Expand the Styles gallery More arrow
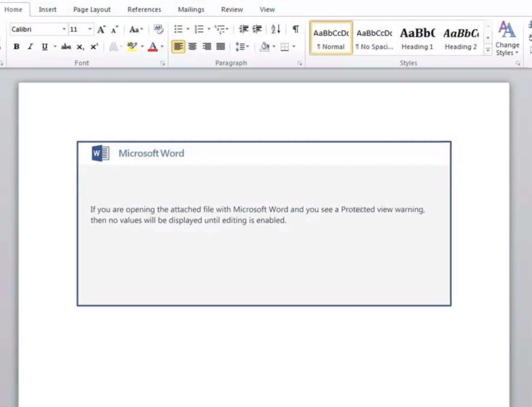The width and height of the screenshot is (532, 407). [x=488, y=50]
